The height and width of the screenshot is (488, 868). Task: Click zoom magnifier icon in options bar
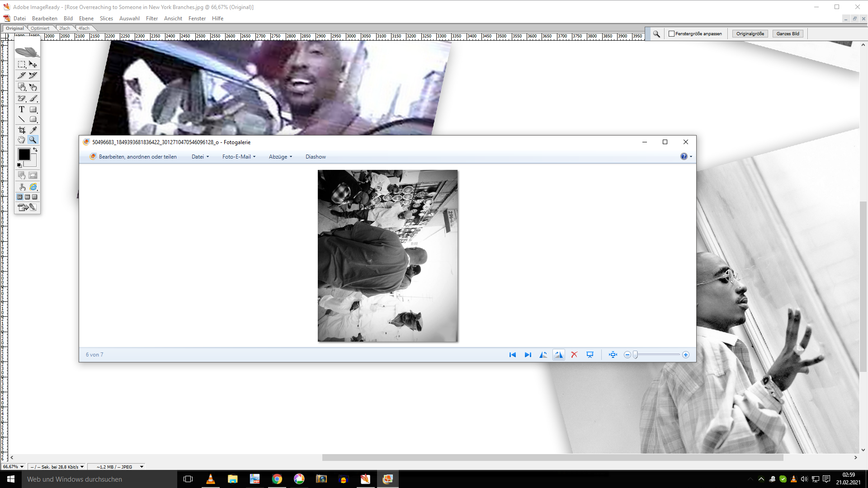point(656,34)
